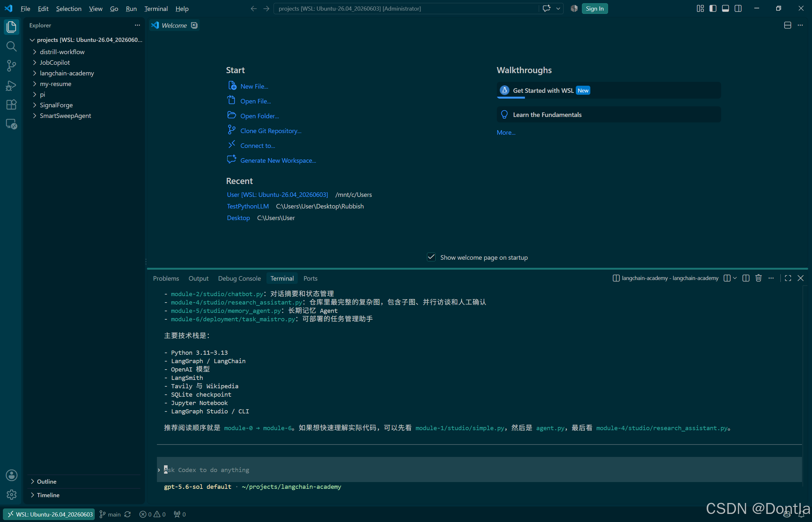Click Clone Git Repository... link
Image resolution: width=812 pixels, height=522 pixels.
(271, 131)
